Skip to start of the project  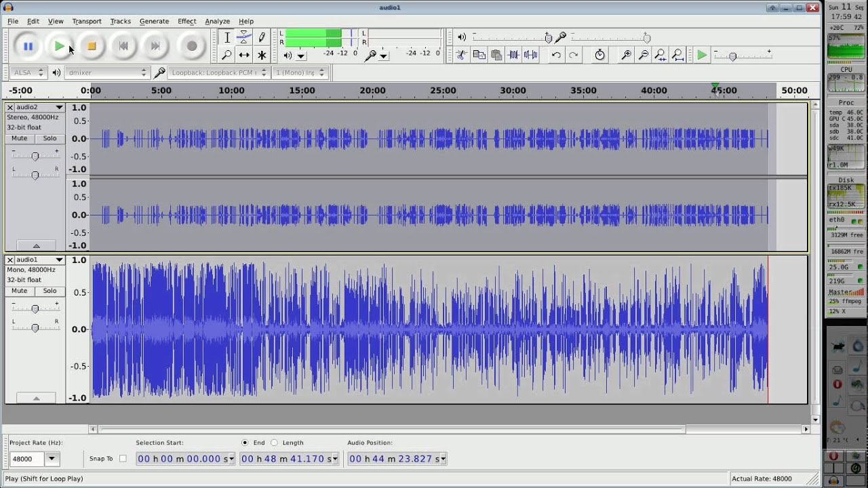tap(123, 46)
